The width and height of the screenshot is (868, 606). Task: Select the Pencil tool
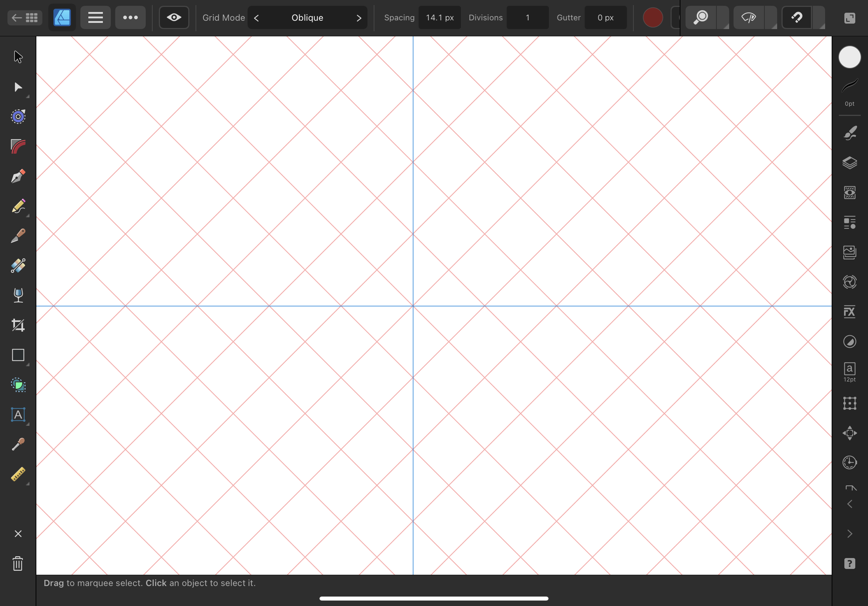[18, 206]
